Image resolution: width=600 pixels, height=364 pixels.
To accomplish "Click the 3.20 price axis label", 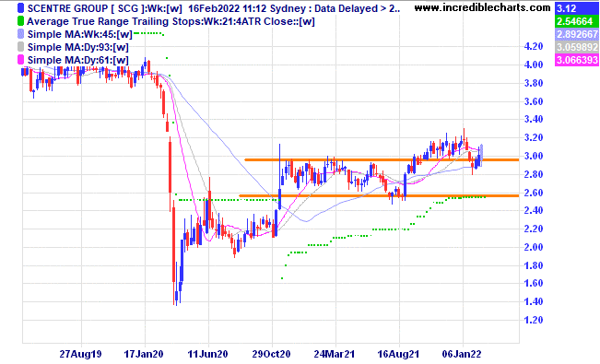I will click(x=534, y=138).
